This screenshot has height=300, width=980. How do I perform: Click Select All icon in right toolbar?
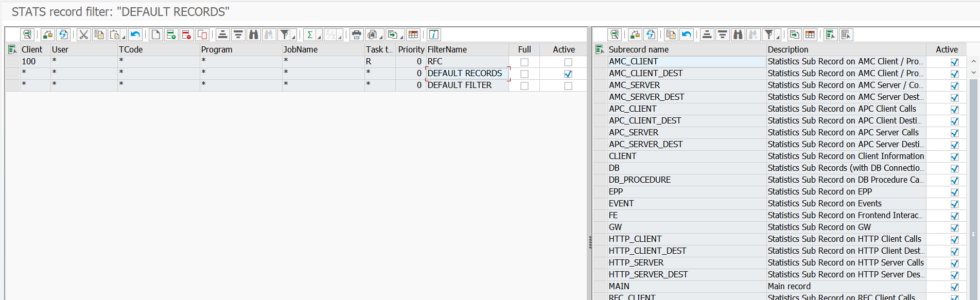click(830, 34)
